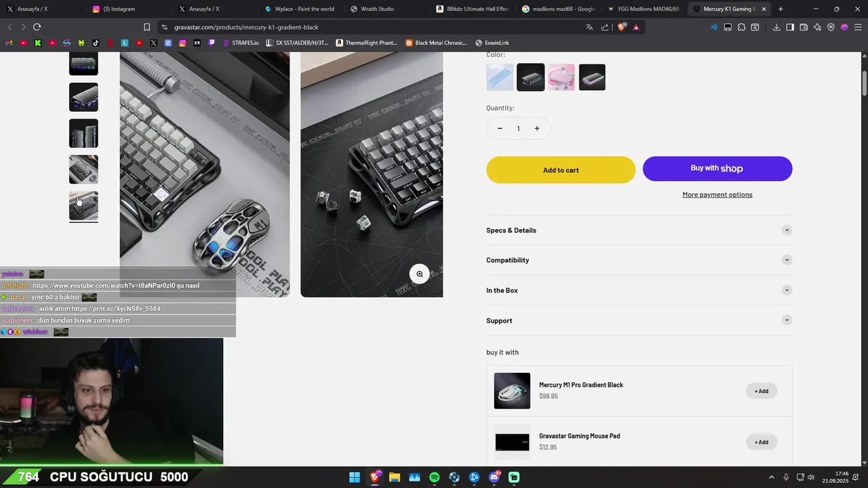The height and width of the screenshot is (488, 868).
Task: Select the bottom underlined product thumbnail
Action: tap(83, 205)
